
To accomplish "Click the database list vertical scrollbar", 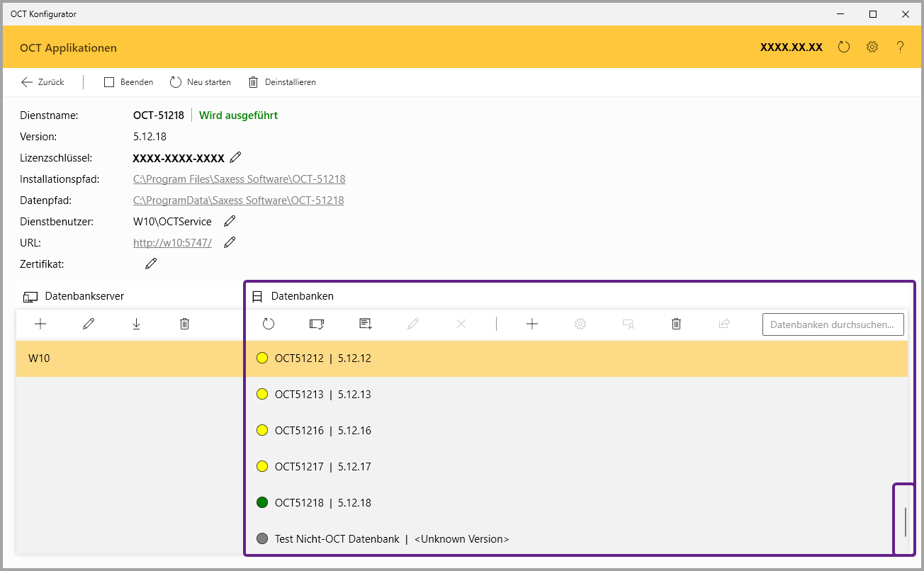I will click(x=905, y=521).
